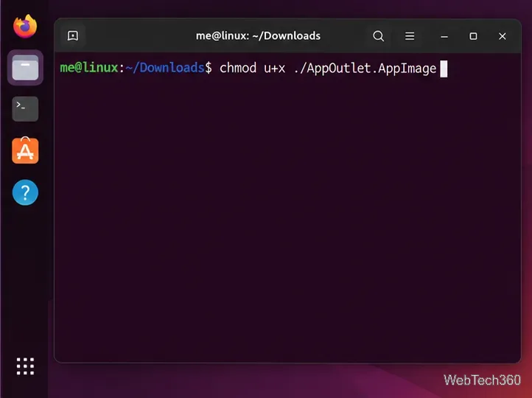Close the terminal window

click(x=503, y=36)
